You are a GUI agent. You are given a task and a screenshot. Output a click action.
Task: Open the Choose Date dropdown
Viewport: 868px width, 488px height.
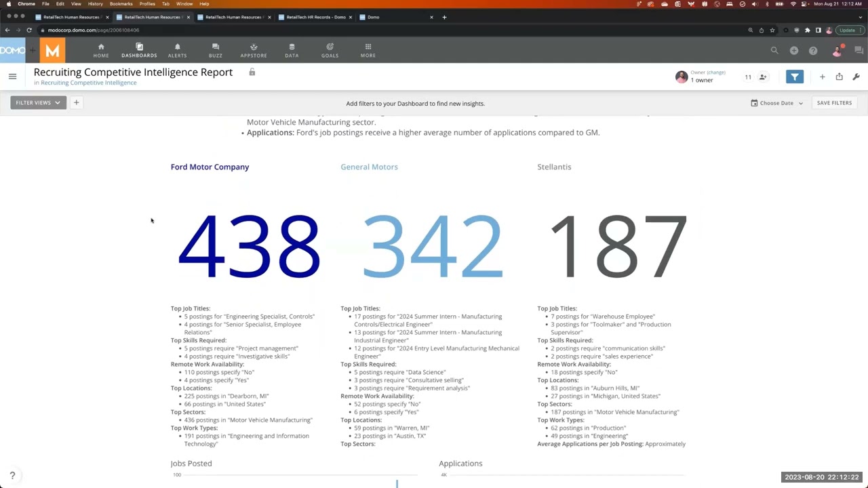coord(777,103)
